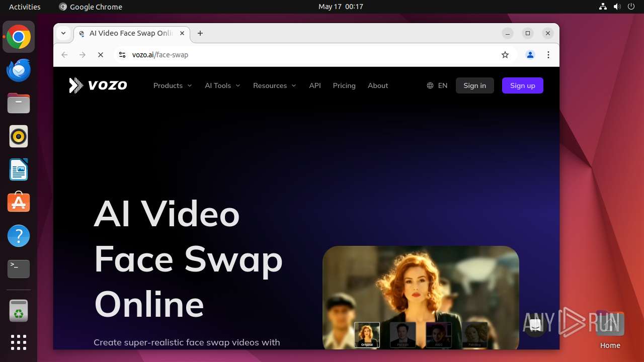Open the clock showing May 17 00:17
Image resolution: width=644 pixels, height=362 pixels.
pos(341,7)
